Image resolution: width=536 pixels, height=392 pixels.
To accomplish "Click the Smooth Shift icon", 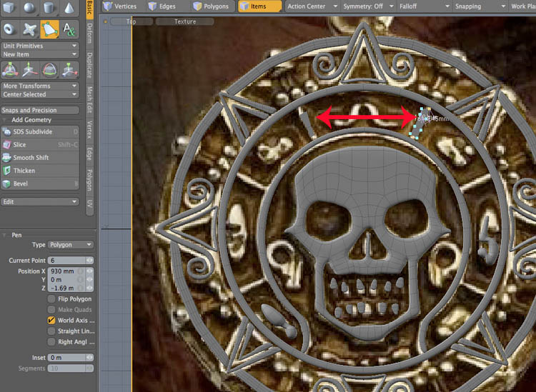I will (7, 158).
